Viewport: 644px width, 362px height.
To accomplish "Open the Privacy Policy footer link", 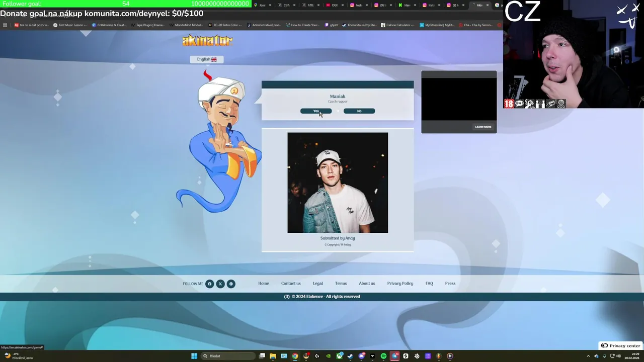I will coord(400,284).
